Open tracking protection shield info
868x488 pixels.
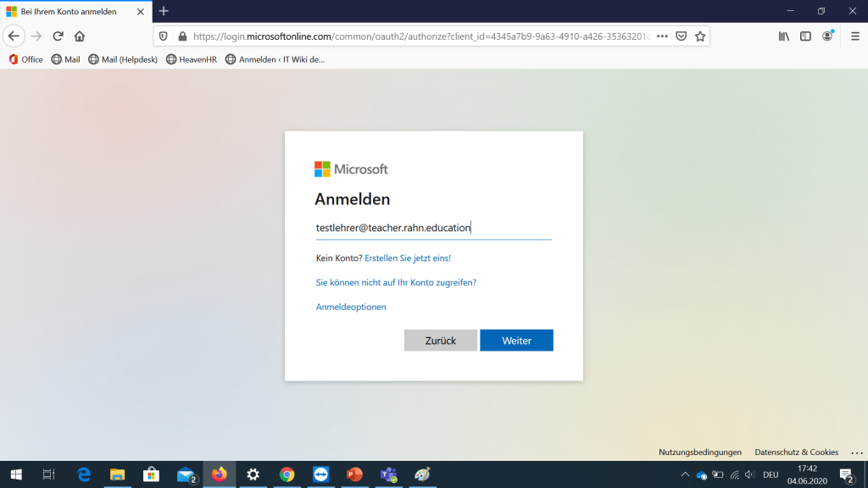pos(164,36)
